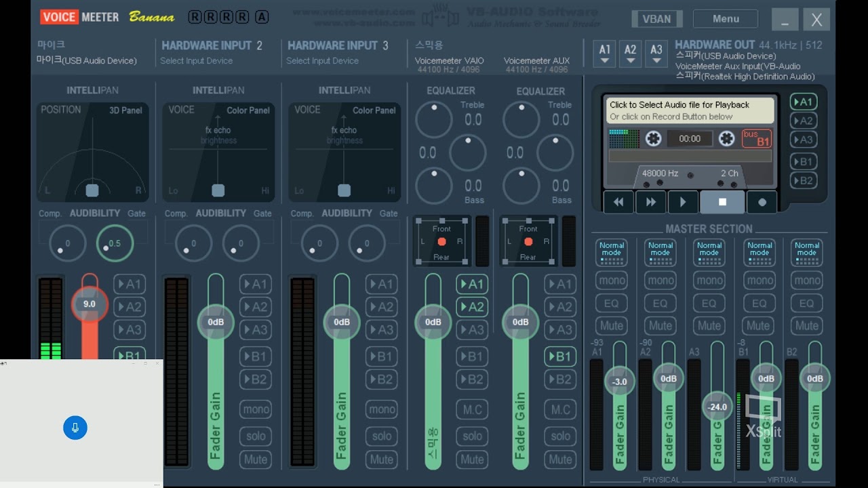Open the Menu button
868x488 pixels.
[726, 19]
